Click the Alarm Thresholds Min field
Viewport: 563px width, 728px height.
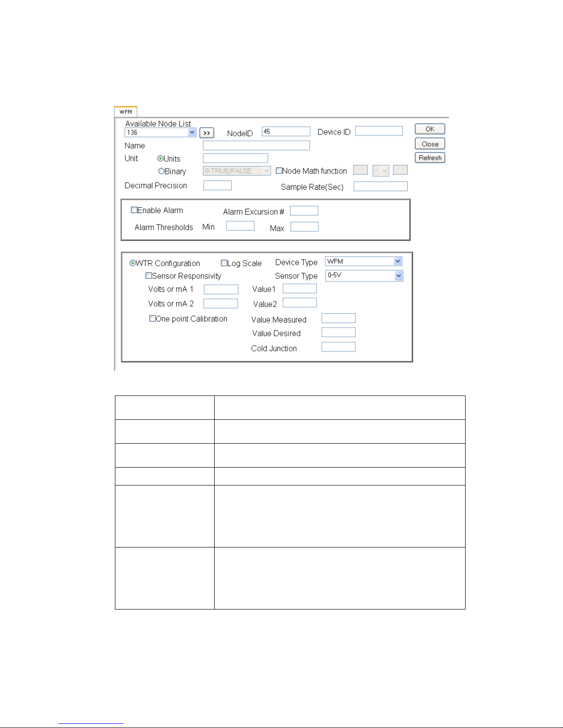pyautogui.click(x=240, y=226)
